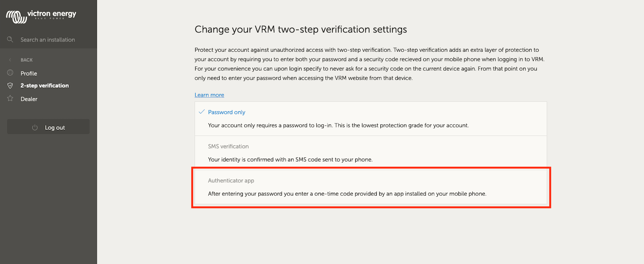644x264 pixels.
Task: Click the Profile icon in sidebar
Action: pos(10,73)
